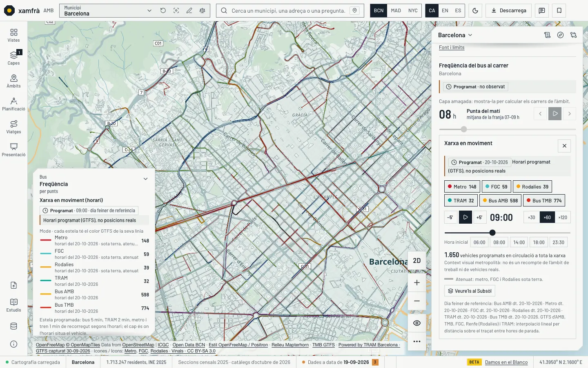Click the 08 h hour slider handle
This screenshot has width=588, height=368.
pos(464,129)
